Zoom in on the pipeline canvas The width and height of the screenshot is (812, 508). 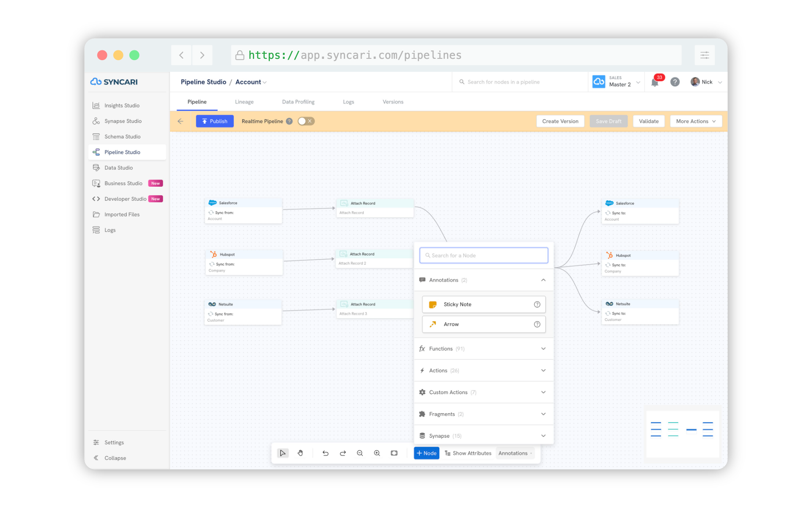tap(377, 453)
